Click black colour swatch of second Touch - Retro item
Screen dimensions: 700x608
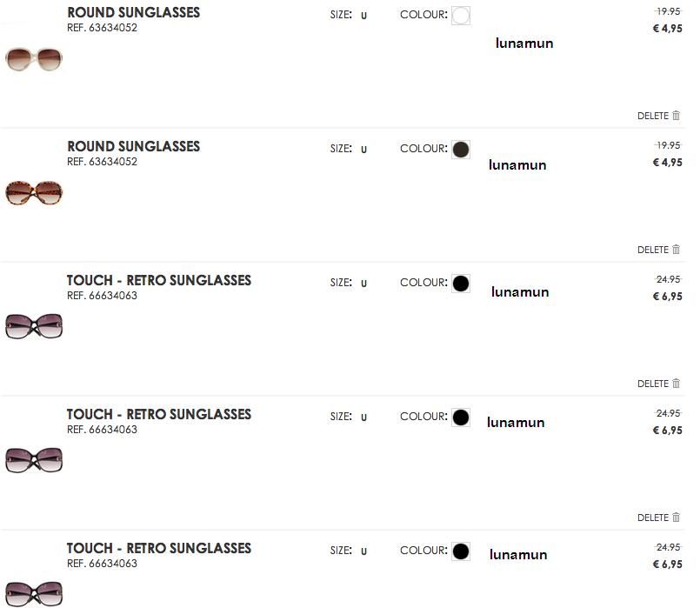[461, 418]
